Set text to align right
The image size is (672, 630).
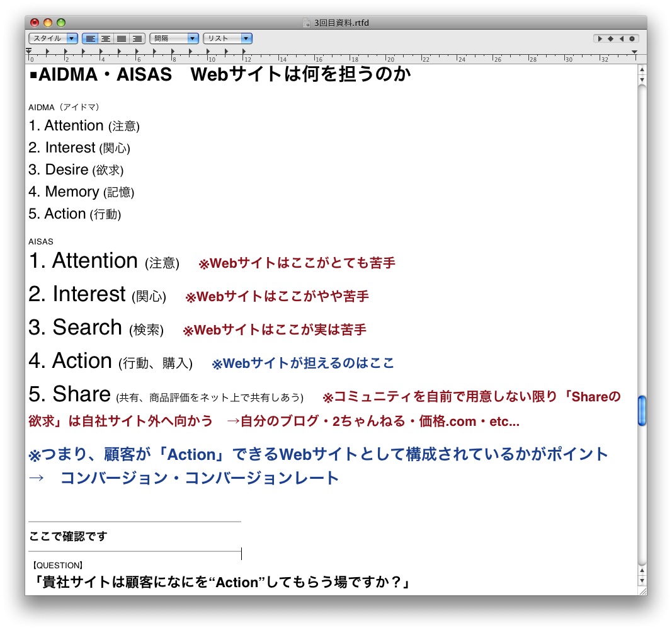[x=137, y=38]
